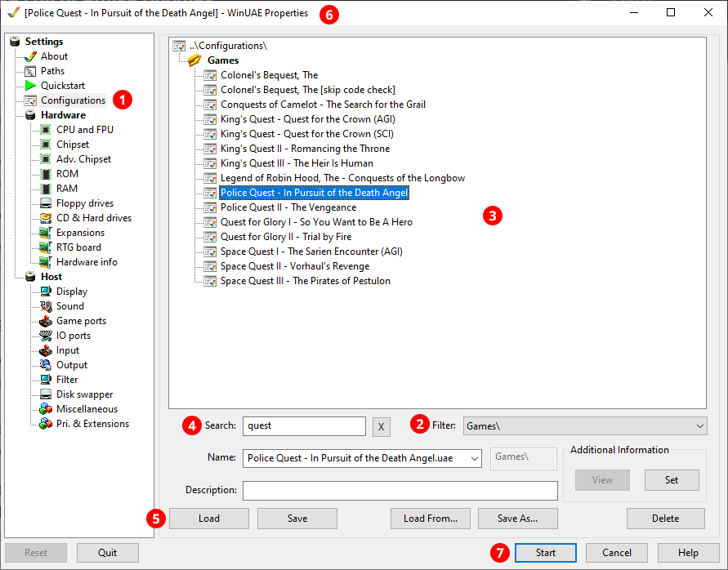Click the Paths icon in sidebar
Viewport: 728px width, 570px height.
tap(30, 72)
